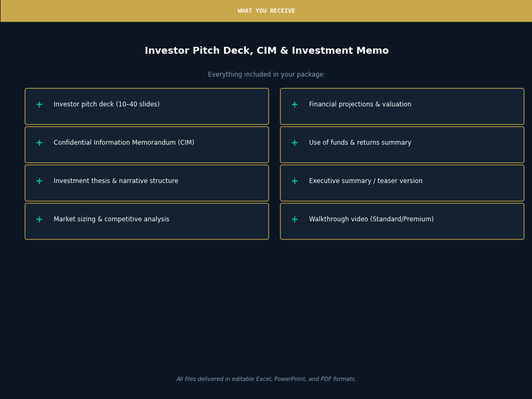Click the editable Excel, PowerPoint, PDF footer note

click(267, 379)
